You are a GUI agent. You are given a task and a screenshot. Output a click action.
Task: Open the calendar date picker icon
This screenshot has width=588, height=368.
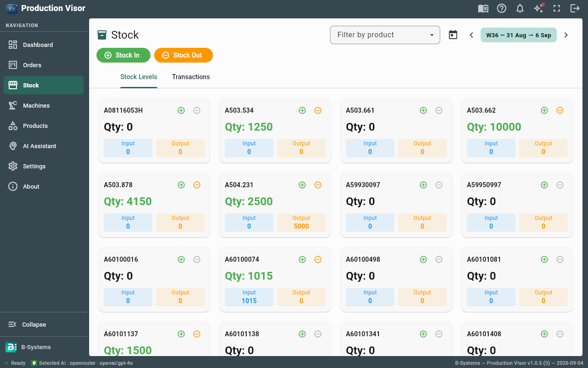[453, 35]
